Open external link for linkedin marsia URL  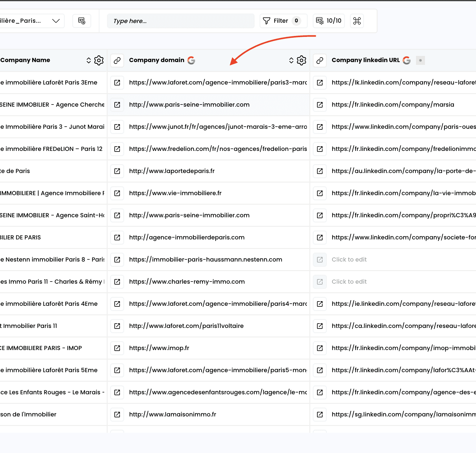pos(320,104)
